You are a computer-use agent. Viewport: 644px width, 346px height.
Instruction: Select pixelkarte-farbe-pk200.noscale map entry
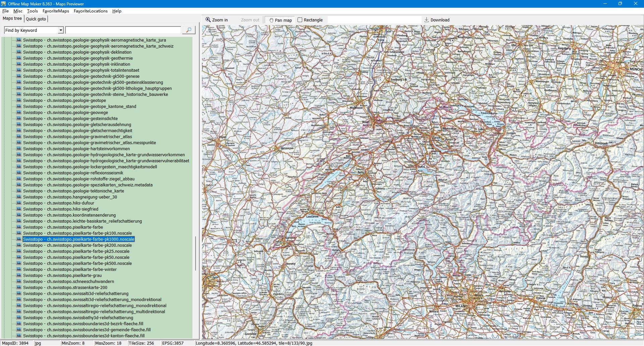click(77, 245)
